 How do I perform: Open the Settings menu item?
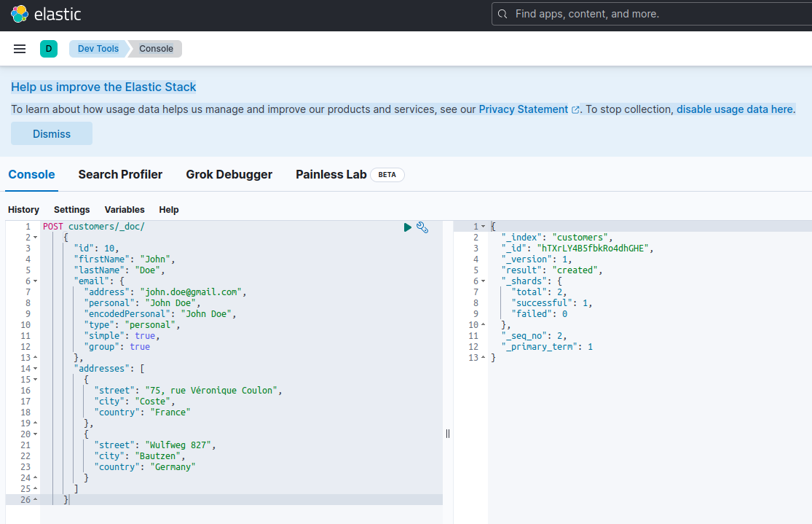tap(71, 209)
